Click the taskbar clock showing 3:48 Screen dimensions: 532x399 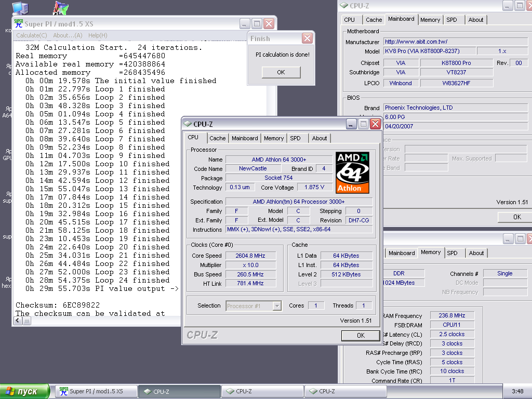517,392
